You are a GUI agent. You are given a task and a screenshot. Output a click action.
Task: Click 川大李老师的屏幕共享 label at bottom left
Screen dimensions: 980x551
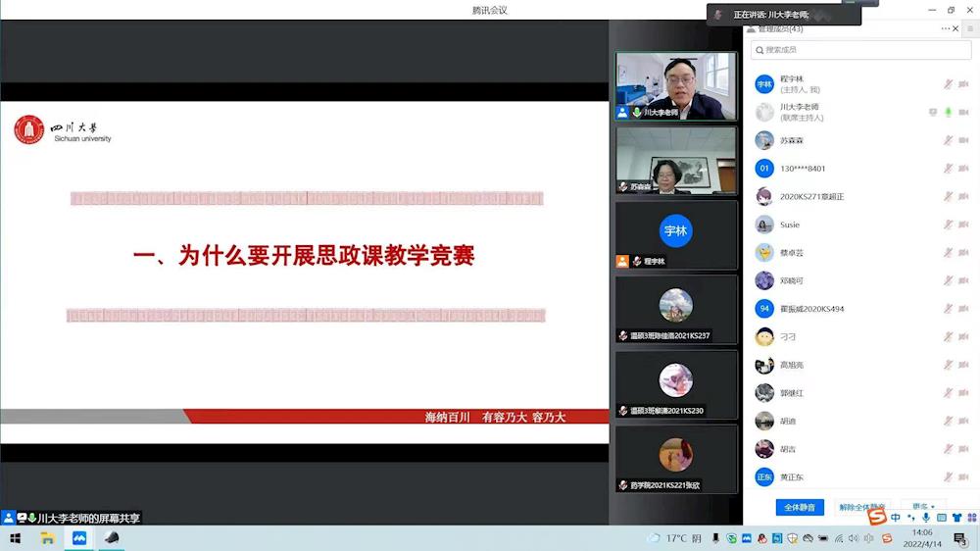coord(72,518)
